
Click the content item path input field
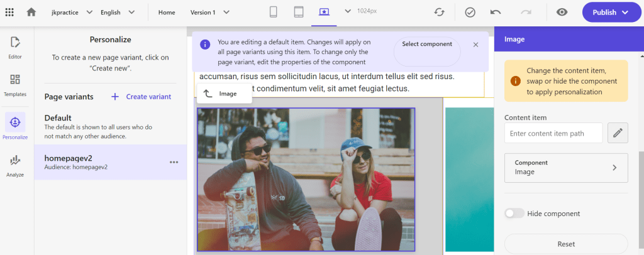[x=553, y=133]
